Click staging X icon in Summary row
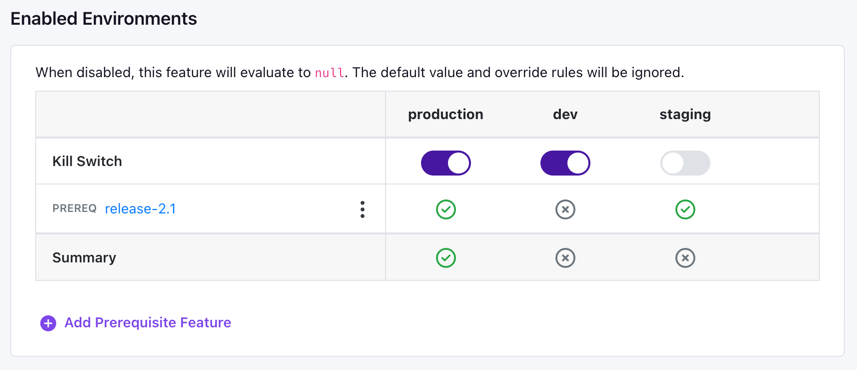This screenshot has width=857, height=370. coord(685,257)
